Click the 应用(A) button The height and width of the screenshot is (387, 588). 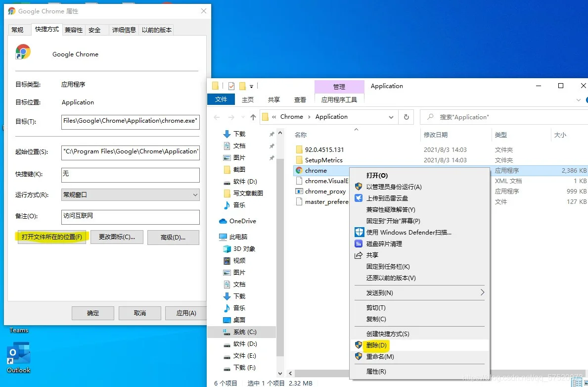pos(186,313)
